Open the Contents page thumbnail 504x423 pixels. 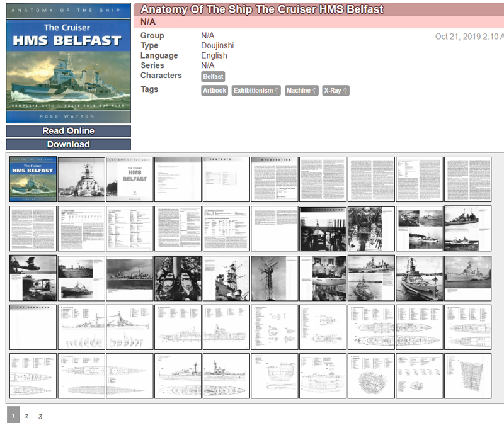(x=226, y=179)
